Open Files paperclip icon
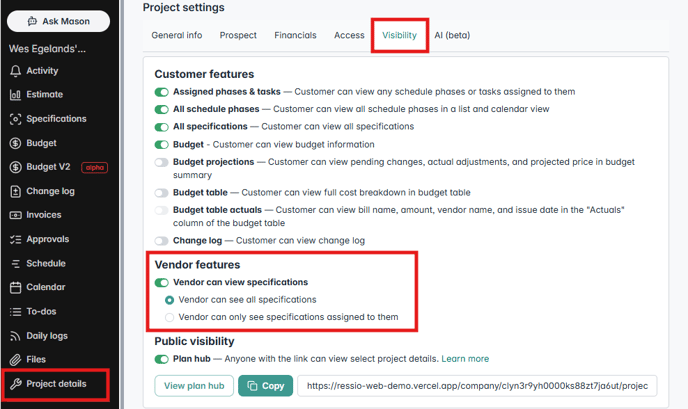Viewport: 688px width, 409px height. (15, 360)
